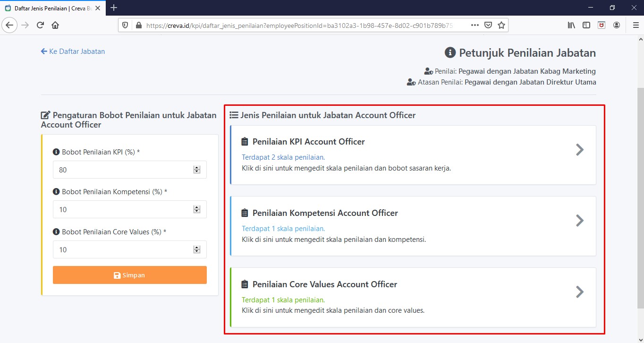
Task: Click list icon beside Jenis Penilaian heading
Action: (x=234, y=115)
